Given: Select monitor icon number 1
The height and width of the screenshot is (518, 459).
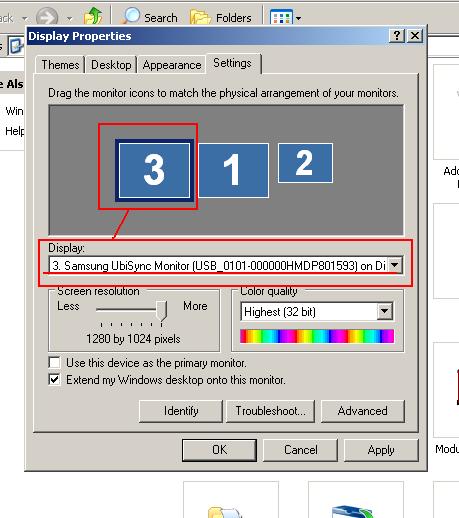Looking at the screenshot, I should click(234, 170).
